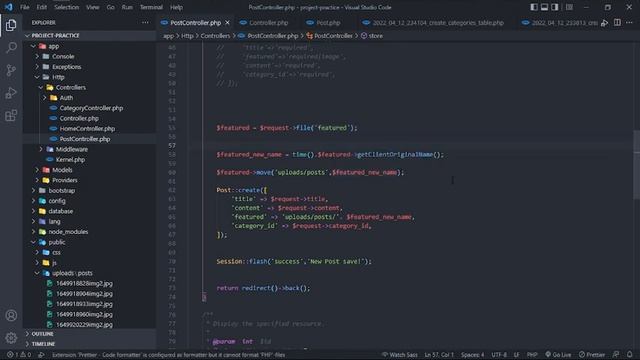Viewport: 640px width, 360px height.
Task: Open the Help menu
Action: (x=176, y=7)
